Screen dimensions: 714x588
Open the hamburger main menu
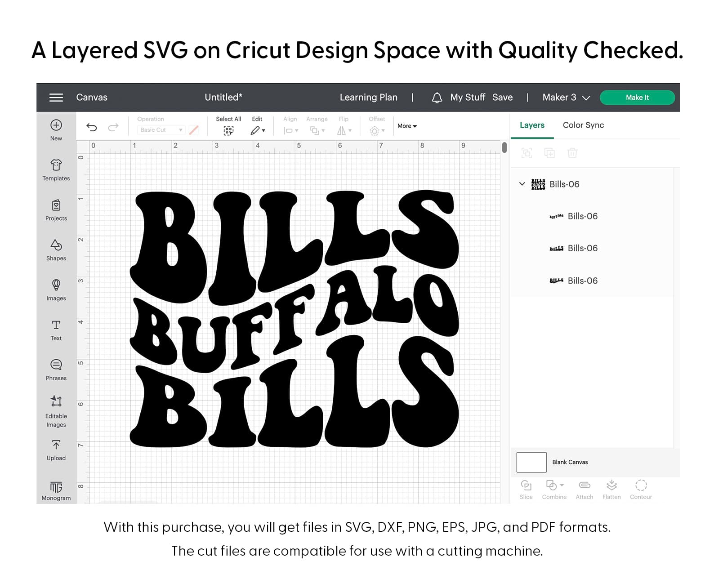pyautogui.click(x=56, y=98)
